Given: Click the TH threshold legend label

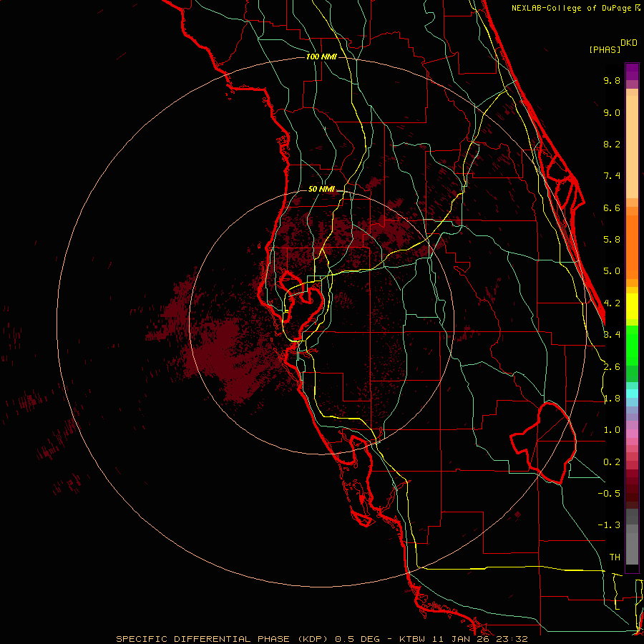Looking at the screenshot, I should point(615,557).
